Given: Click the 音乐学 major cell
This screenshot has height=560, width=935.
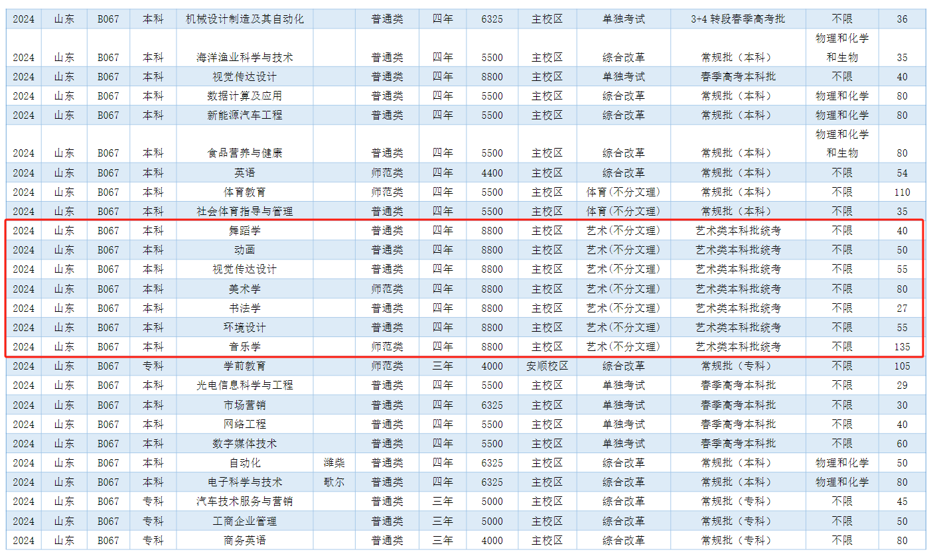Looking at the screenshot, I should coord(244,346).
